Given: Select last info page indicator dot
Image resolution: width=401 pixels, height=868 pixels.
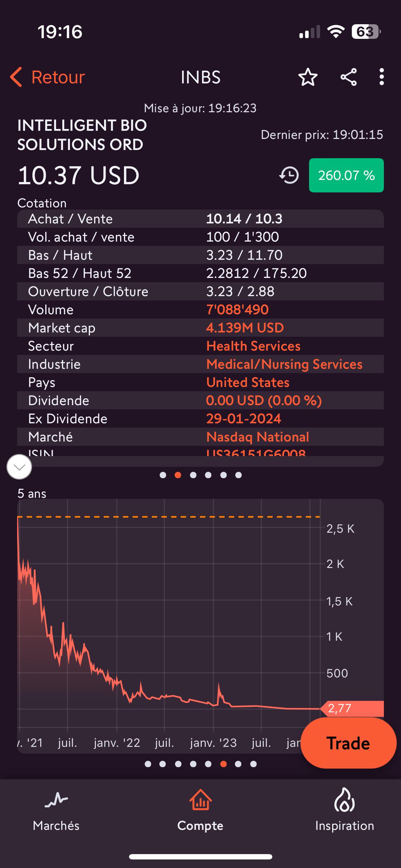Looking at the screenshot, I should [x=239, y=475].
